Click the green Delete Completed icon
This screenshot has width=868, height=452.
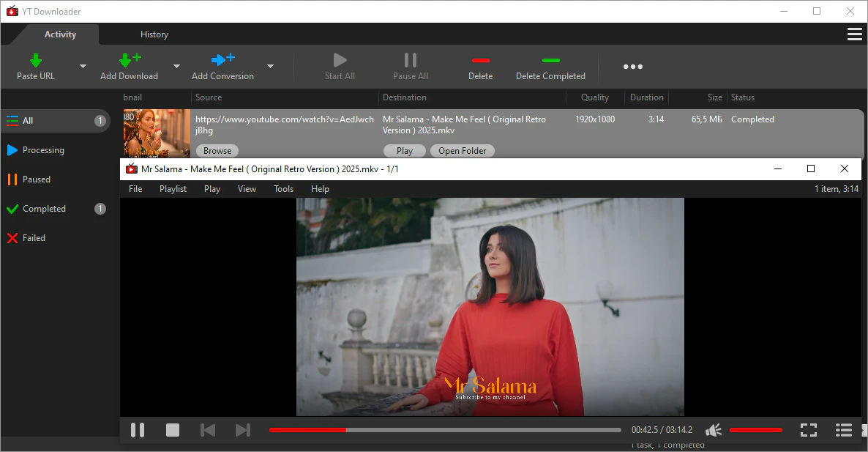click(x=550, y=61)
